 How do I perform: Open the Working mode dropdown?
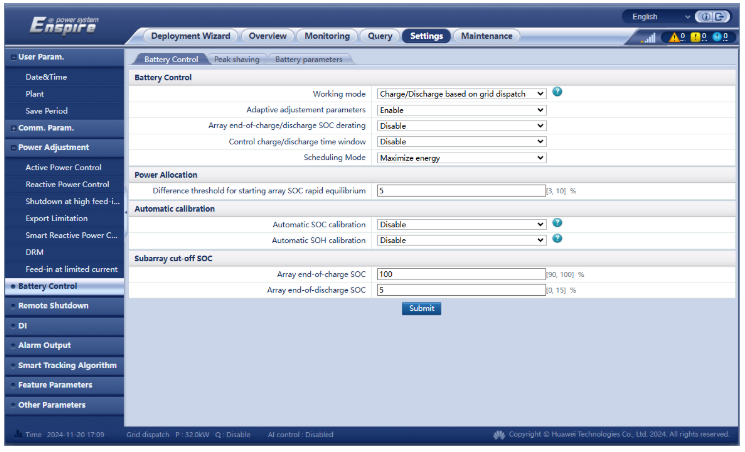click(x=461, y=94)
